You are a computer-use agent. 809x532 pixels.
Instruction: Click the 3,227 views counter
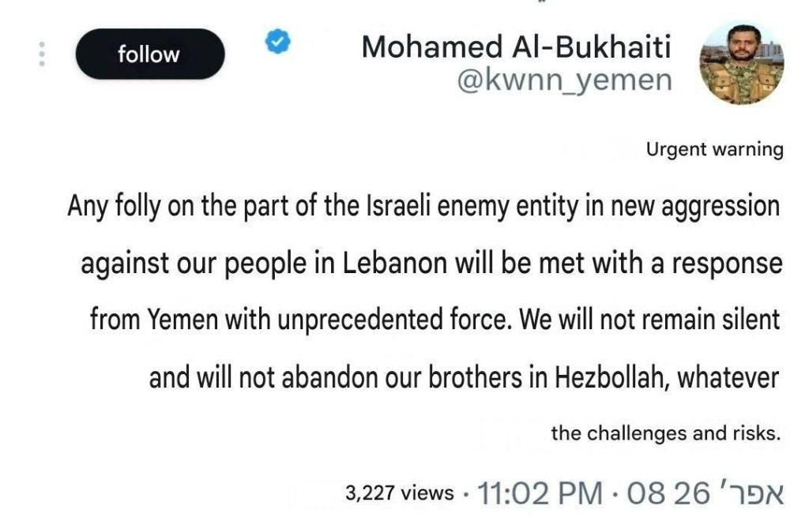399,493
